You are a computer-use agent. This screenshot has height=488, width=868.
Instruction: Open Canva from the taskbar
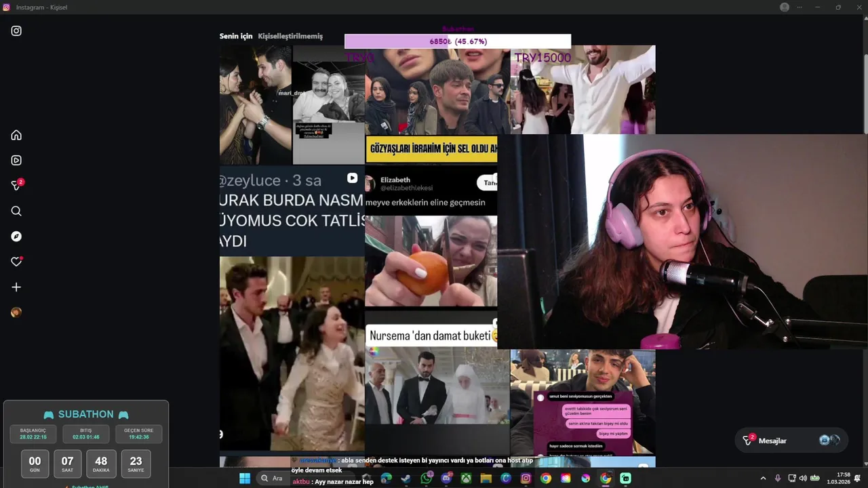click(x=506, y=479)
